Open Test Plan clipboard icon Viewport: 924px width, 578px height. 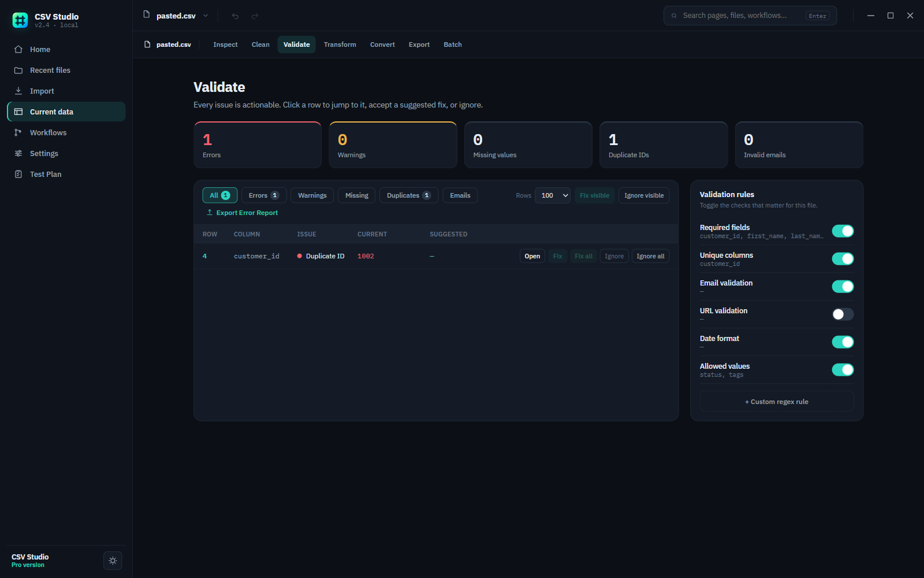click(18, 174)
